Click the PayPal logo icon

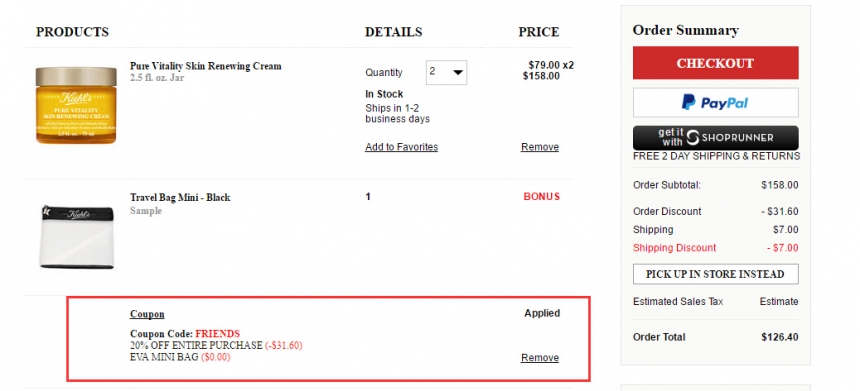pyautogui.click(x=688, y=102)
